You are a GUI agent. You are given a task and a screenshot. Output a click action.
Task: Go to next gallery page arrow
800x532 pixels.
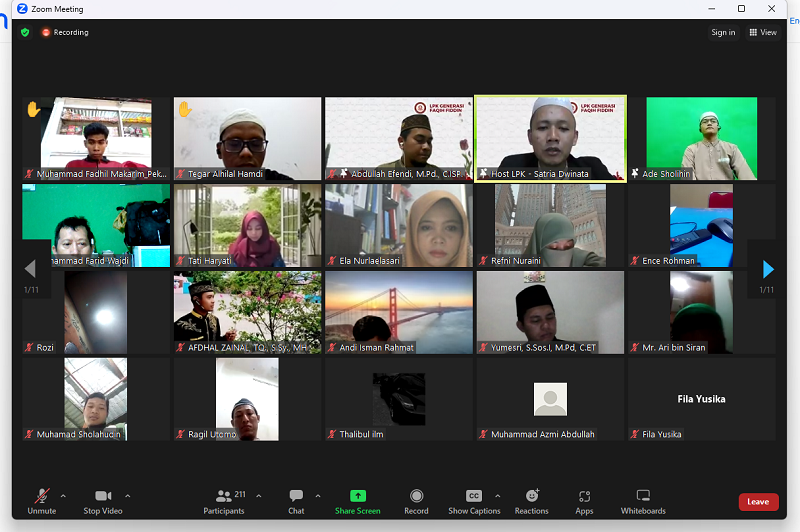click(768, 269)
